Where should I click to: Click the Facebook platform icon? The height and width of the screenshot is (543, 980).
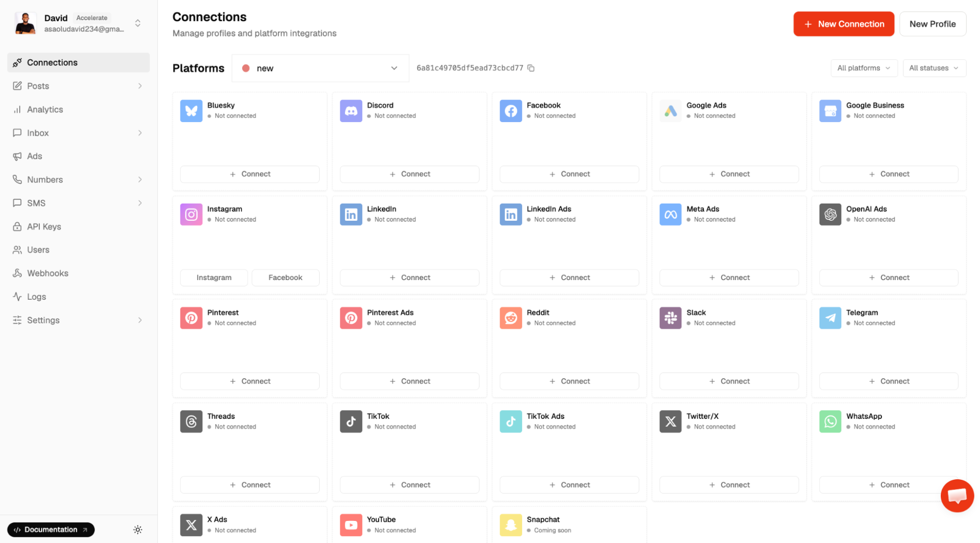click(x=511, y=111)
